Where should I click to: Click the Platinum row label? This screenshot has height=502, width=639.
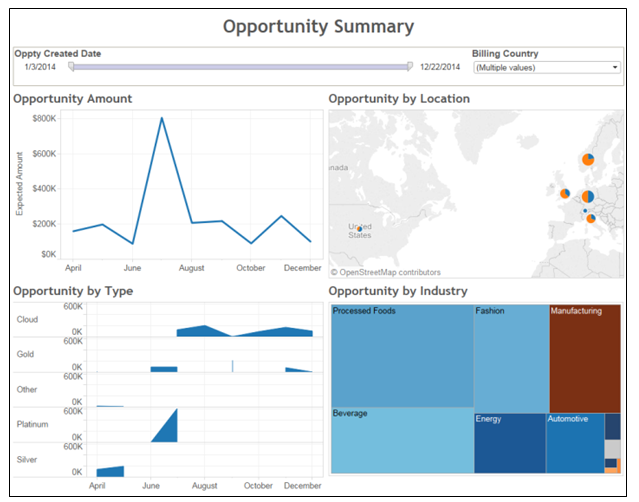[x=32, y=424]
